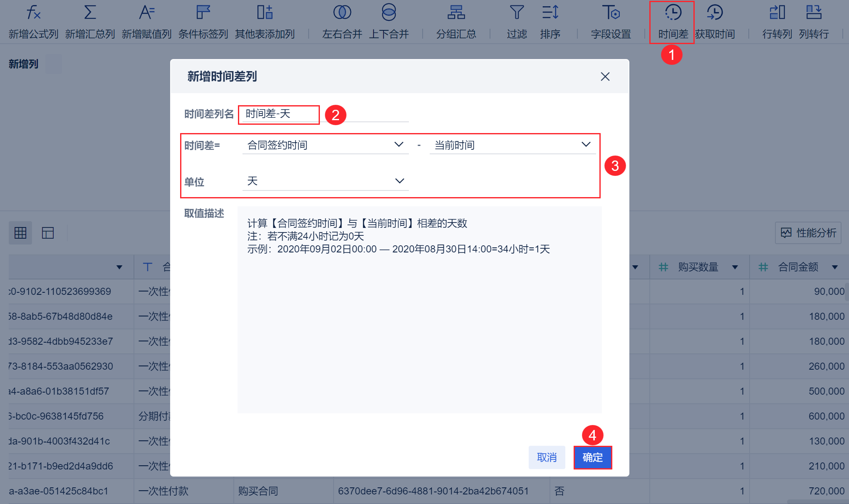Image resolution: width=849 pixels, height=504 pixels.
Task: Open the 过滤 filter tool
Action: tap(517, 22)
